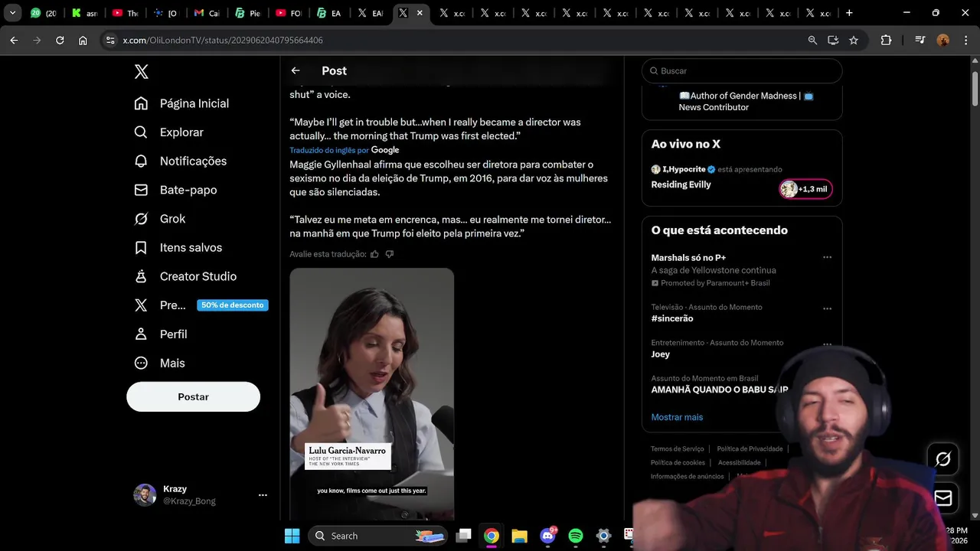Open Grok in the sidebar
The image size is (980, 551).
159,219
